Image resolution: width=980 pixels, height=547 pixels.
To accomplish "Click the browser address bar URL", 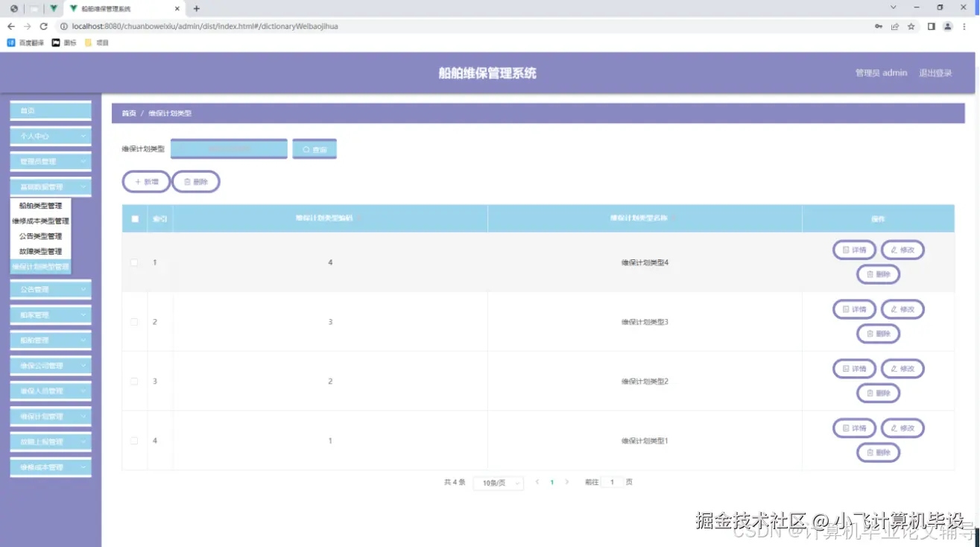I will click(x=205, y=26).
